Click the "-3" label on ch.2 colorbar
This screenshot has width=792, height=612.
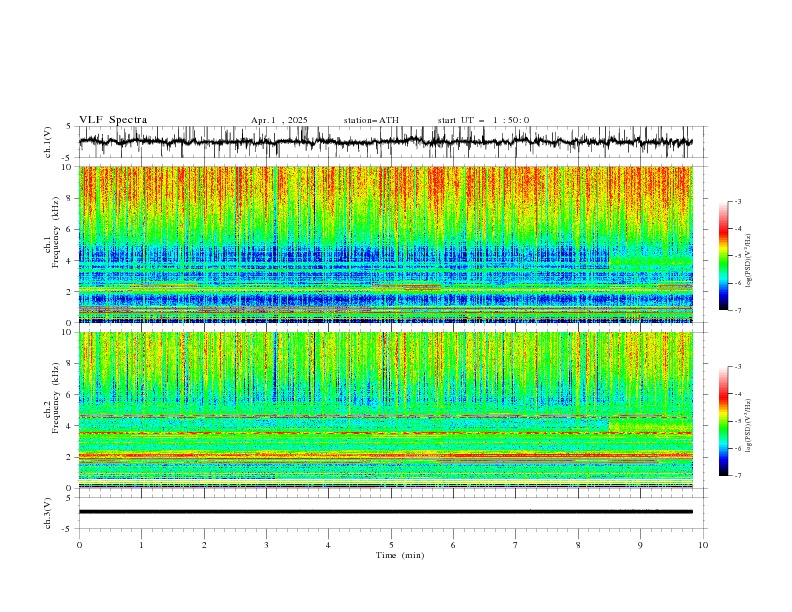(x=738, y=367)
